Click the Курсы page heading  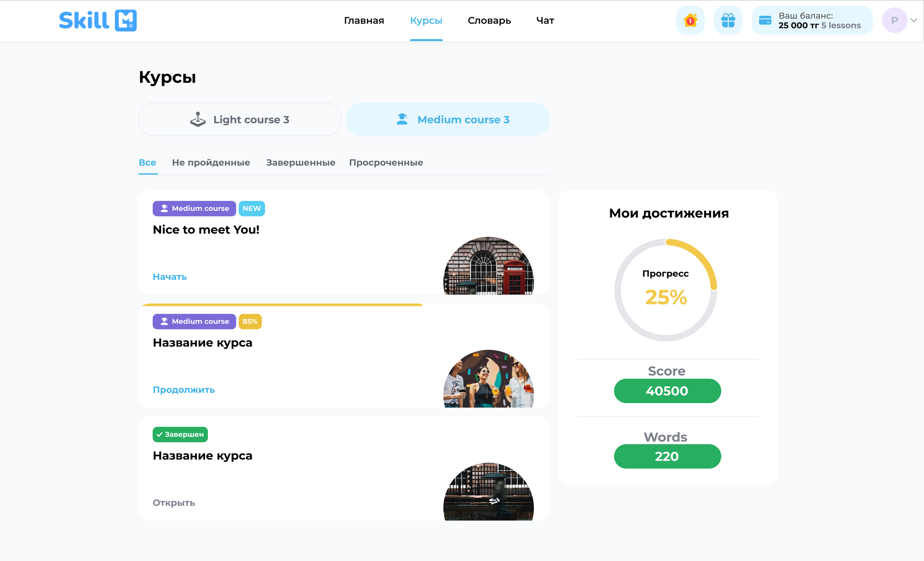167,78
